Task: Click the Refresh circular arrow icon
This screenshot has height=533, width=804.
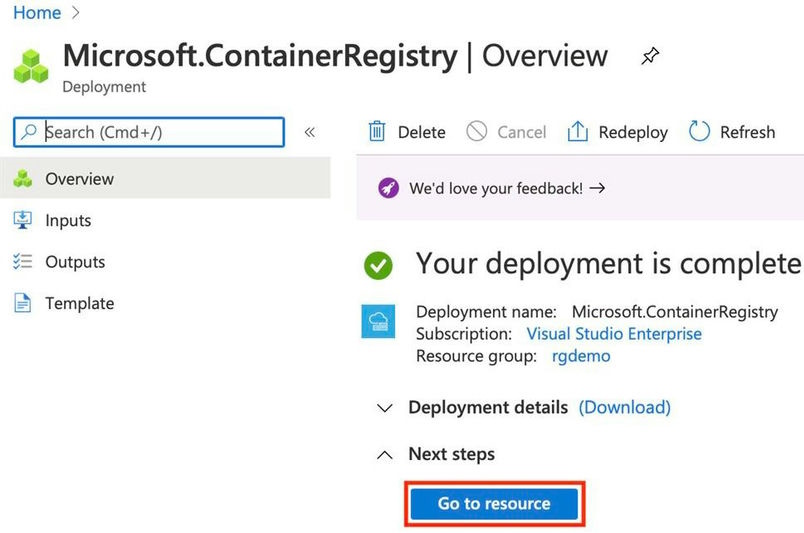Action: coord(700,132)
